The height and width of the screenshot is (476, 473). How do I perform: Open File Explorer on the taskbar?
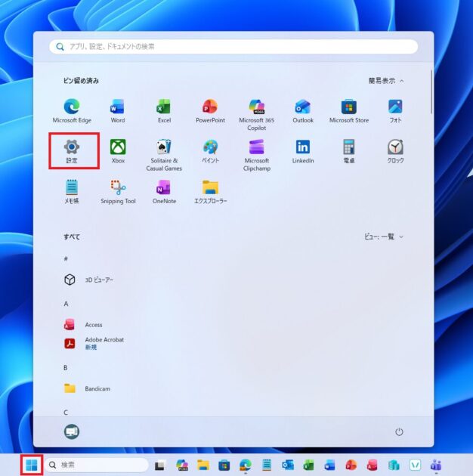pyautogui.click(x=203, y=465)
